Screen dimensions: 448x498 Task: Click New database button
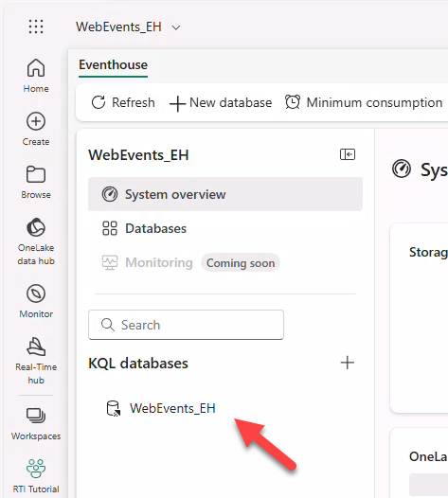(221, 103)
